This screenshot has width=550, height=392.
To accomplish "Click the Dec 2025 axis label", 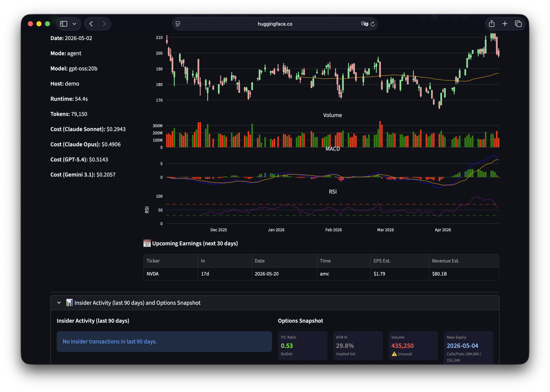I will 219,230.
